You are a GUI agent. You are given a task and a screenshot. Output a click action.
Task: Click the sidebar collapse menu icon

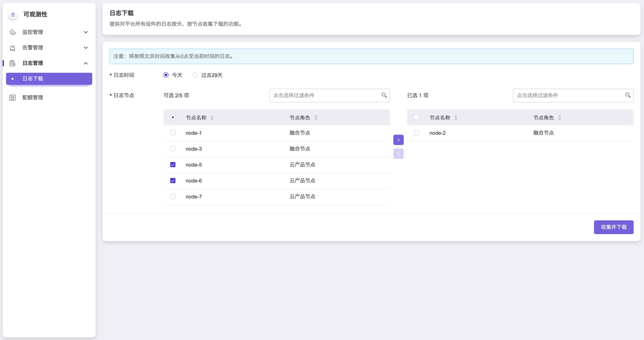click(13, 14)
